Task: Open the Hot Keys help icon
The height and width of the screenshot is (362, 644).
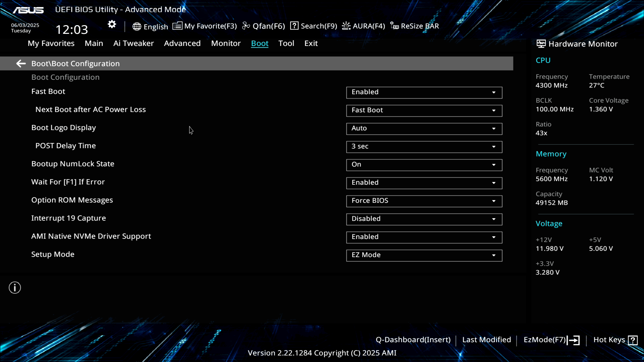Action: [633, 340]
